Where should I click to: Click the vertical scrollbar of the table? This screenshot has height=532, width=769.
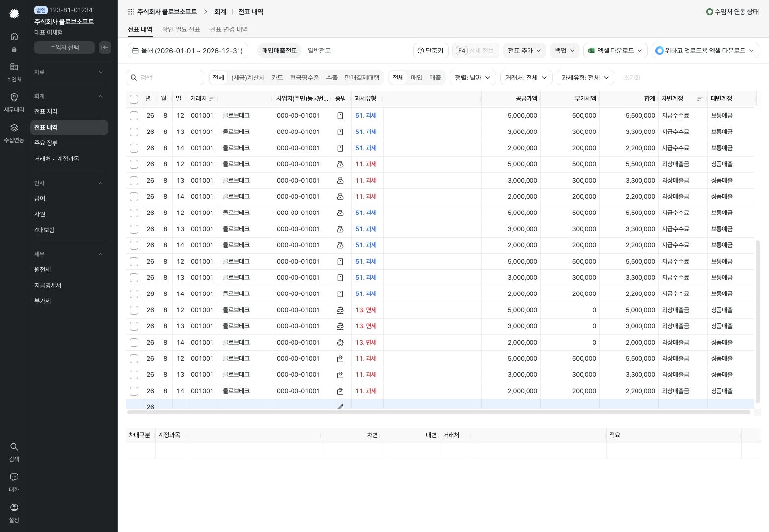[x=758, y=321]
